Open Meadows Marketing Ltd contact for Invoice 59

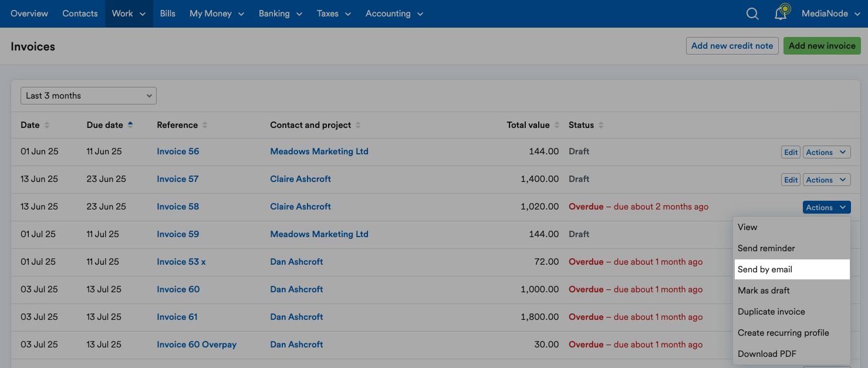(x=319, y=234)
